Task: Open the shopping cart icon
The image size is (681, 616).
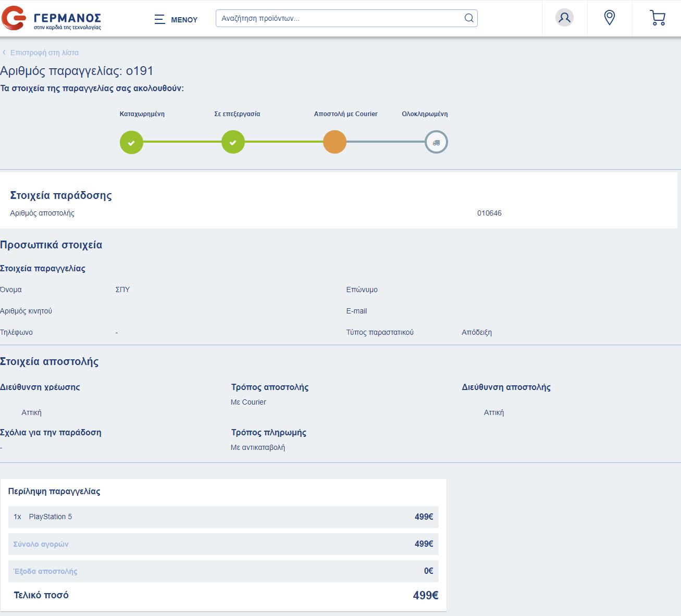Action: click(x=658, y=18)
